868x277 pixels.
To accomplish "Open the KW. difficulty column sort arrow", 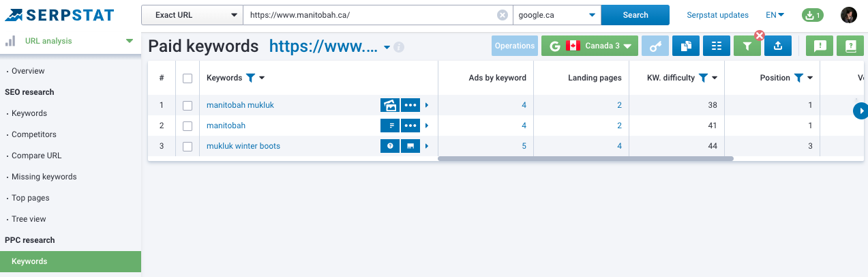I will click(715, 78).
